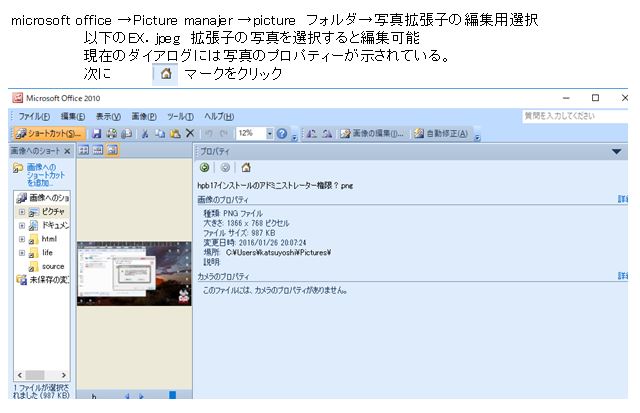Click the Rotate Left icon
Image resolution: width=640 pixels, height=413 pixels.
pos(311,133)
